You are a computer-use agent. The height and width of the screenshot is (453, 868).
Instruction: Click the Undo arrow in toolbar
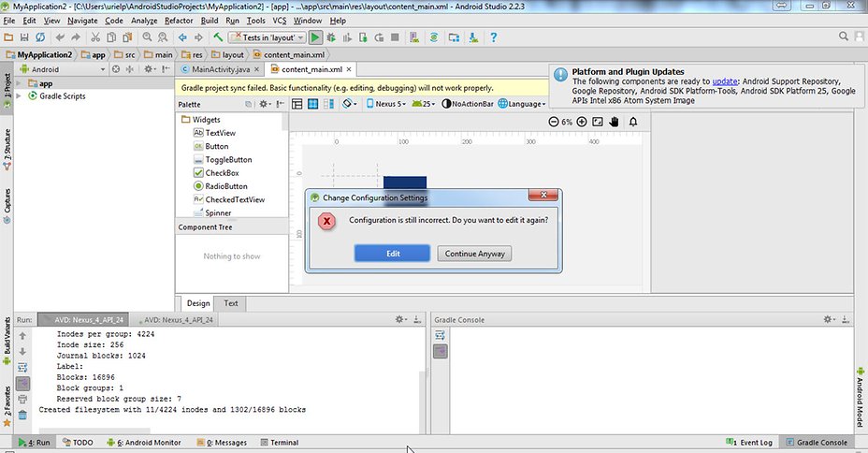(60, 37)
